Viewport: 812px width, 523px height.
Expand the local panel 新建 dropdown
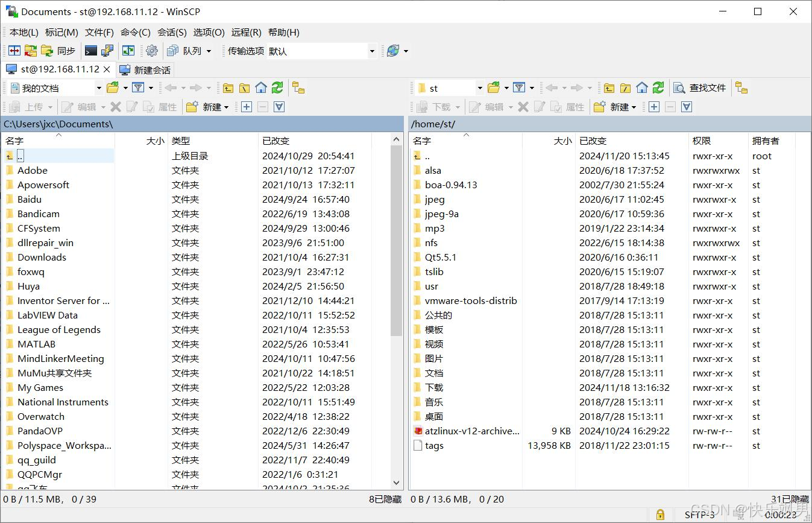226,107
